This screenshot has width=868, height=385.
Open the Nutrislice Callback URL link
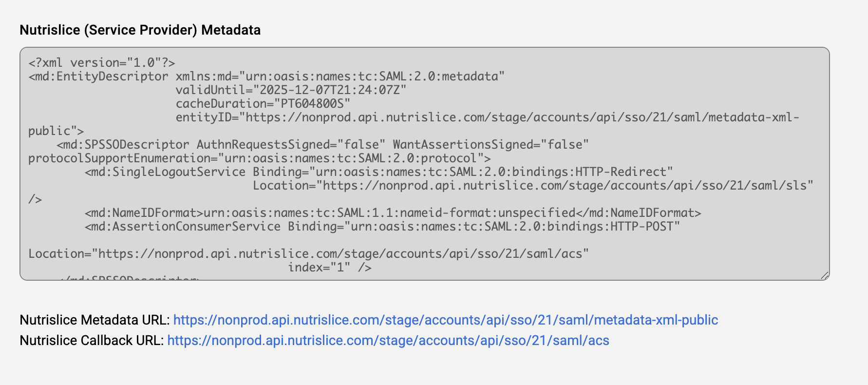point(388,341)
